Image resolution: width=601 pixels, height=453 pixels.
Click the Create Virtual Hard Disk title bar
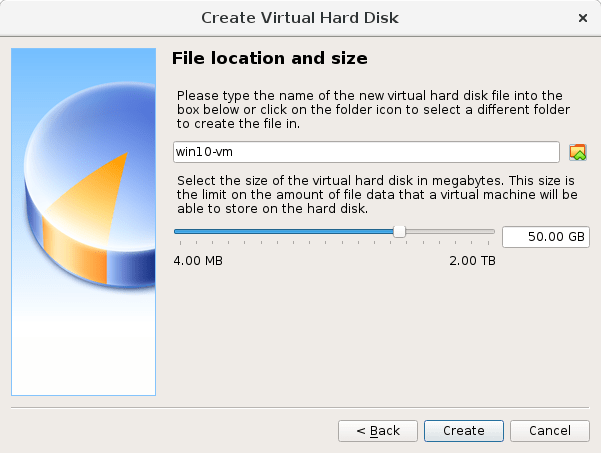pyautogui.click(x=300, y=18)
